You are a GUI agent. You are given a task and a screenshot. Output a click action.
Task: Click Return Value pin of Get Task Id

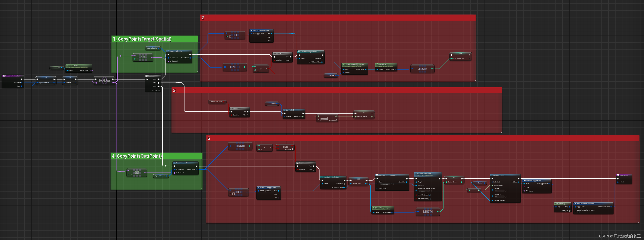click(303, 117)
